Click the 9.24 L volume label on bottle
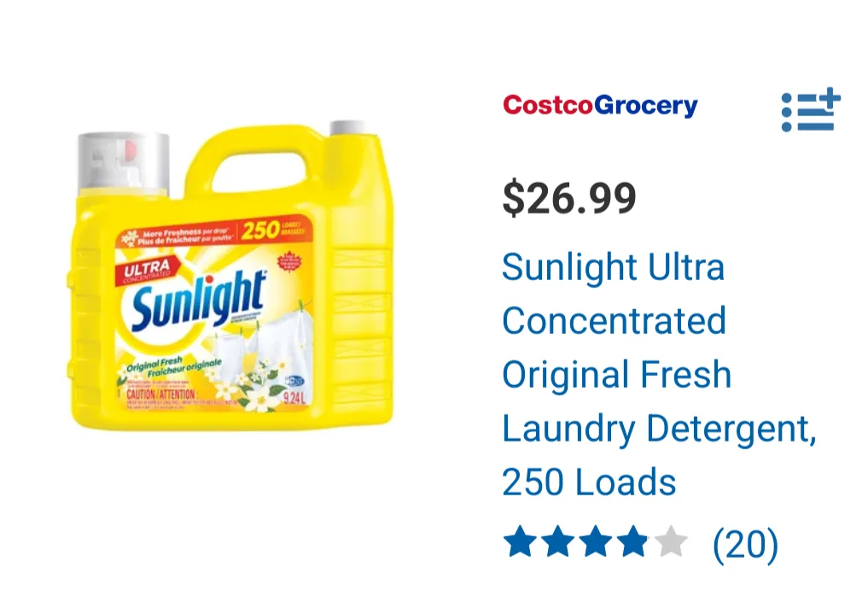 click(294, 398)
